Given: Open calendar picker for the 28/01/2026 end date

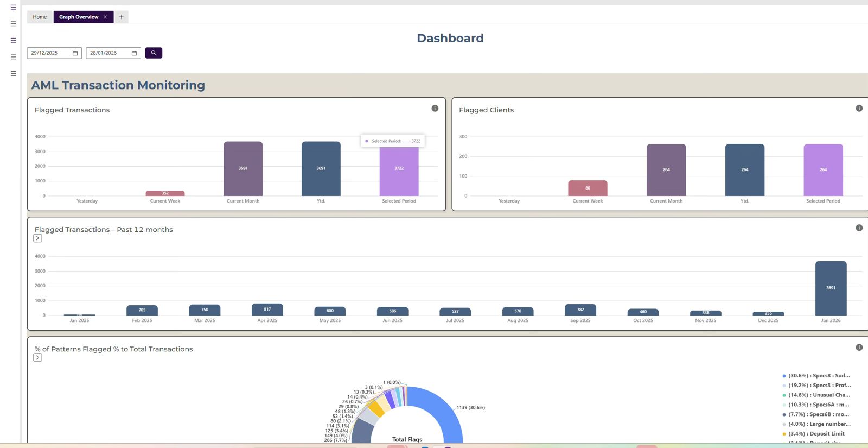Looking at the screenshot, I should (x=134, y=53).
